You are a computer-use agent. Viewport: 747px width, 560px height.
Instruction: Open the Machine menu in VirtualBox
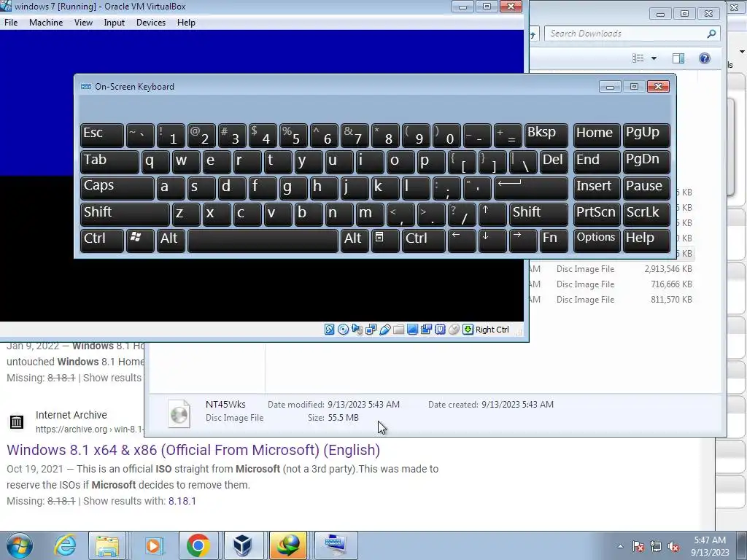(46, 23)
